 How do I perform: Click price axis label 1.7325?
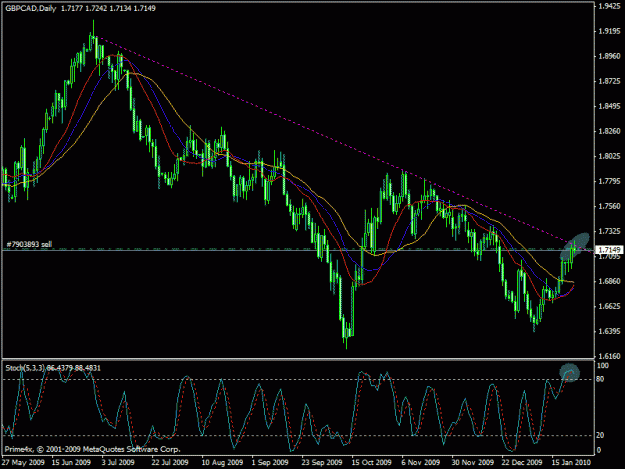[x=609, y=231]
